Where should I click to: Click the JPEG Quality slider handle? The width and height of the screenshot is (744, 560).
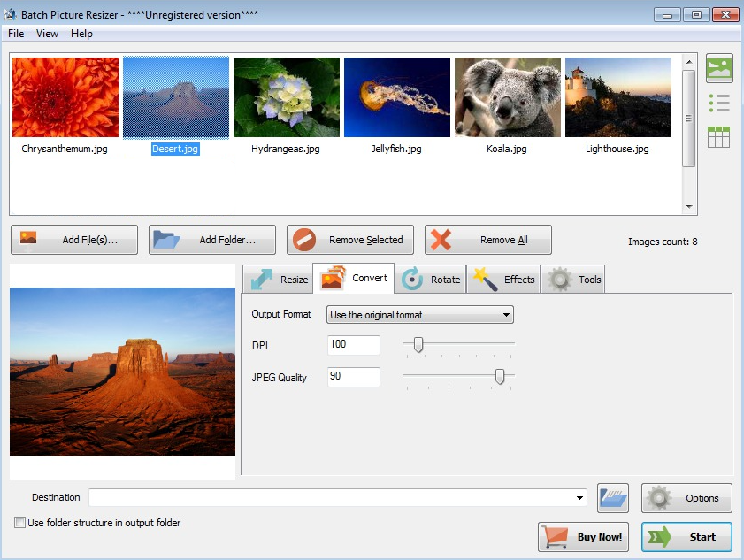pos(500,376)
